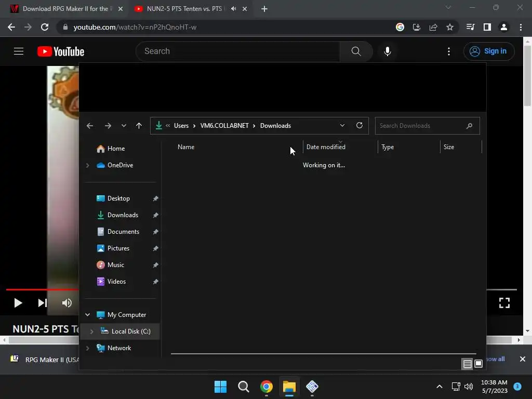The image size is (532, 399).
Task: Enter fullscreen on the YouTube player
Action: [504, 303]
